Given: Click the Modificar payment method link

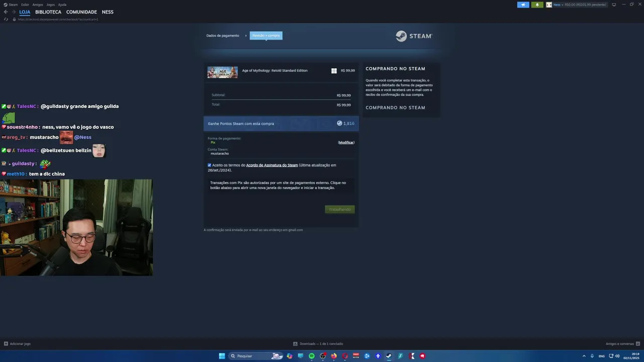Looking at the screenshot, I should coord(346,142).
